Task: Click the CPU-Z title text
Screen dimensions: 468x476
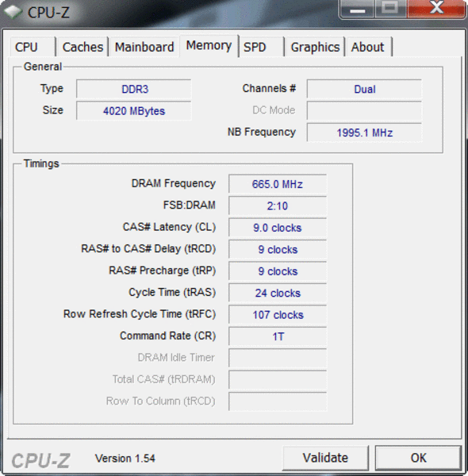Action: (x=48, y=13)
